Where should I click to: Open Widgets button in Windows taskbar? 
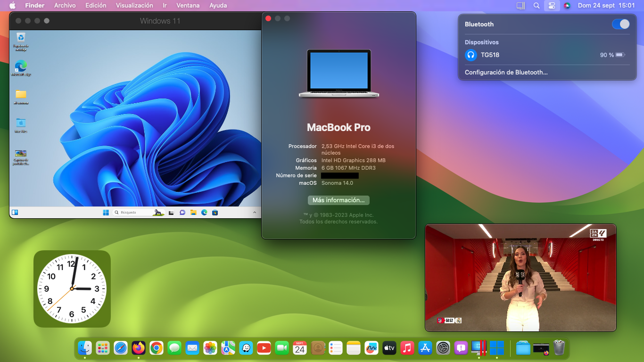pyautogui.click(x=15, y=213)
